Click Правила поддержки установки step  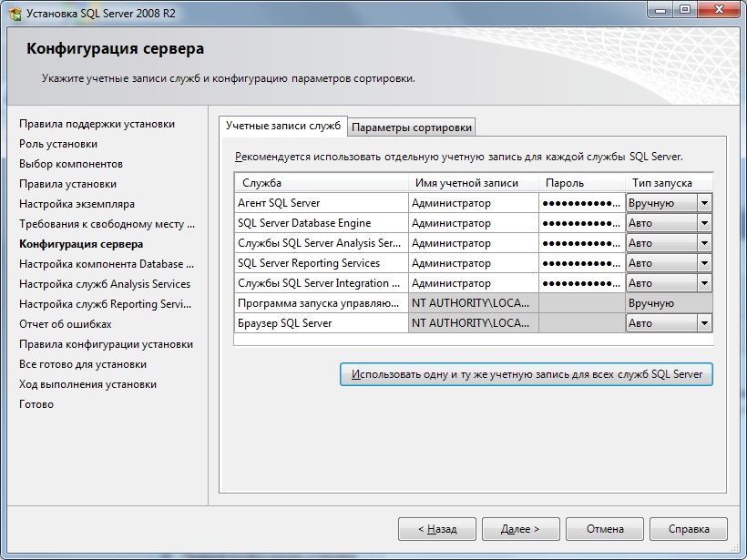click(97, 124)
